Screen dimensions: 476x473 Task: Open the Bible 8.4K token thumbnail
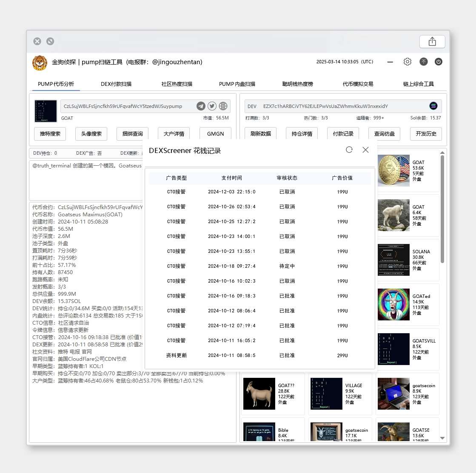point(259,432)
